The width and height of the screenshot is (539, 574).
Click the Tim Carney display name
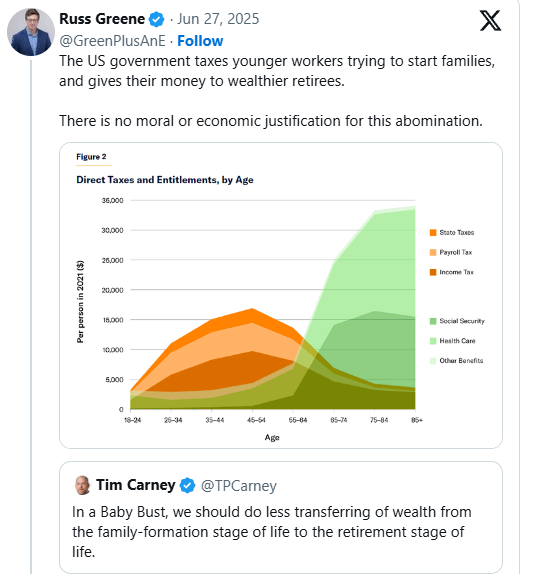pos(135,485)
